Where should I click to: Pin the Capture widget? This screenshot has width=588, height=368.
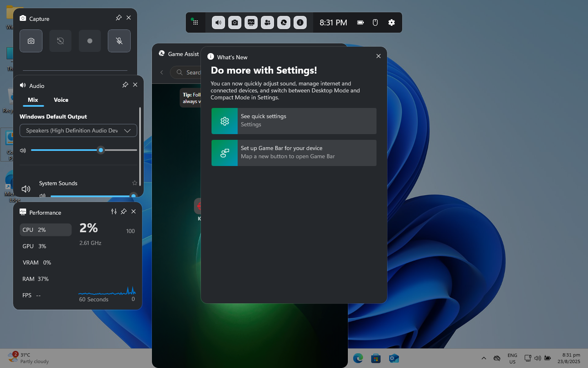(x=118, y=18)
